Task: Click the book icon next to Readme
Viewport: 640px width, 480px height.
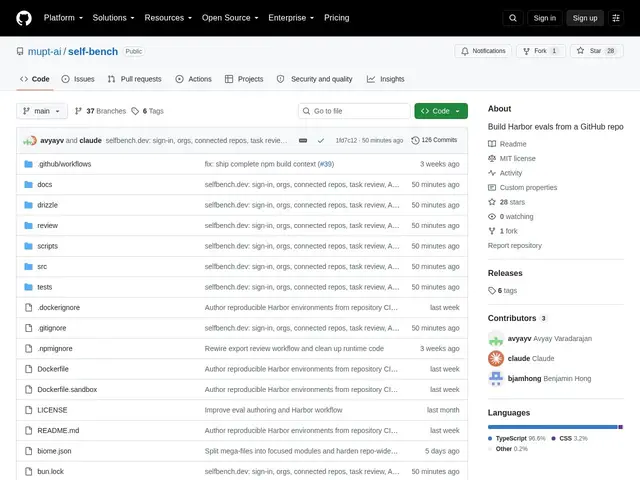Action: coord(492,144)
